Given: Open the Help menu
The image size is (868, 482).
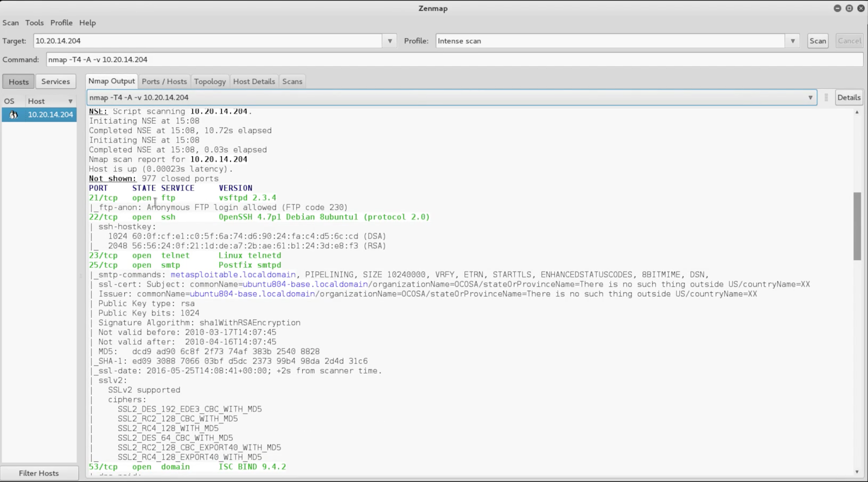Looking at the screenshot, I should pos(87,23).
